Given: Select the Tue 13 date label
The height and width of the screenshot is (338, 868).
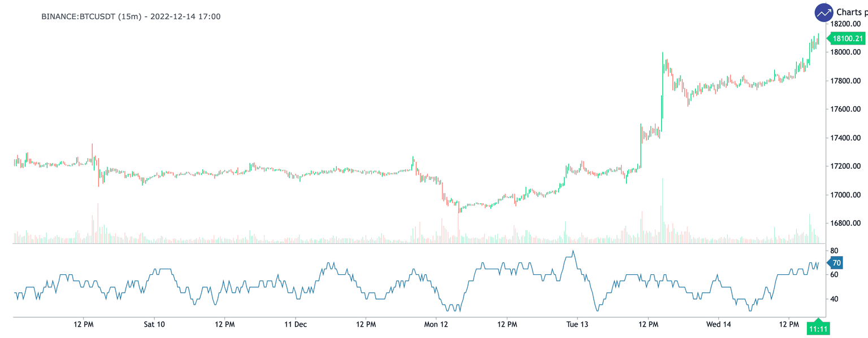Looking at the screenshot, I should (x=577, y=324).
